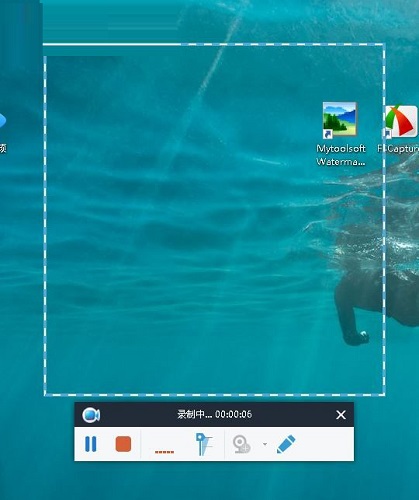Click the blue camera logo on the recorder bar
The height and width of the screenshot is (500, 419).
point(91,415)
